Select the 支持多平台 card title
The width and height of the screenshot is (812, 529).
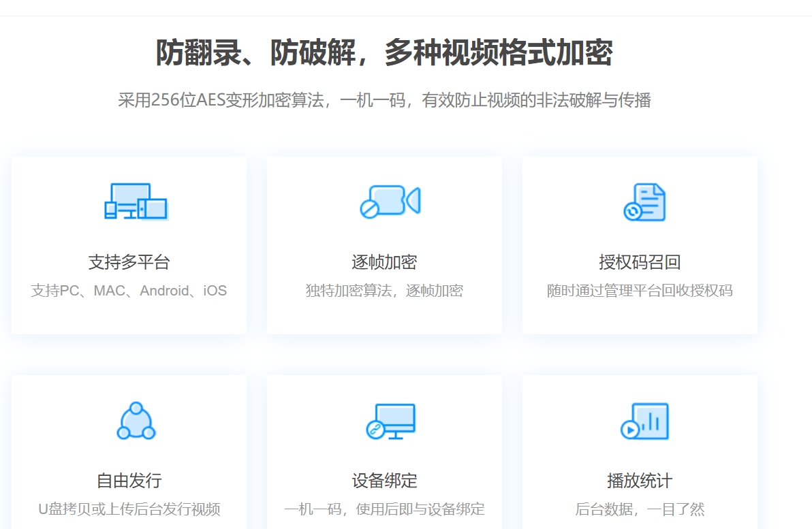point(129,262)
